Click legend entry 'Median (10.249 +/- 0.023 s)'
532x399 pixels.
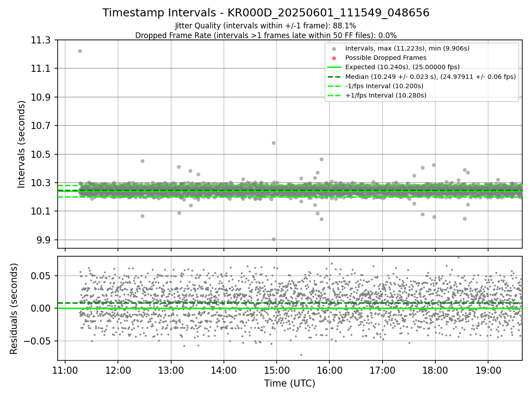point(430,76)
